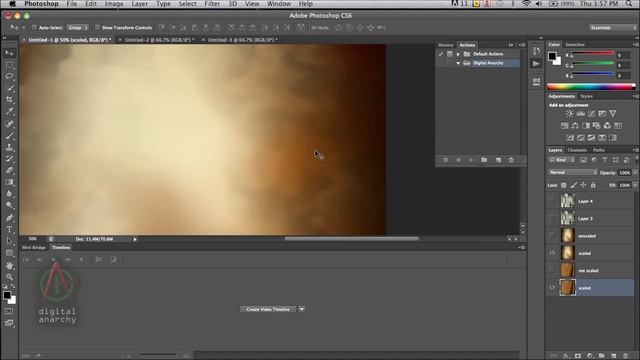640x360 pixels.
Task: Add an Invert adjustment
Action: pyautogui.click(x=570, y=138)
